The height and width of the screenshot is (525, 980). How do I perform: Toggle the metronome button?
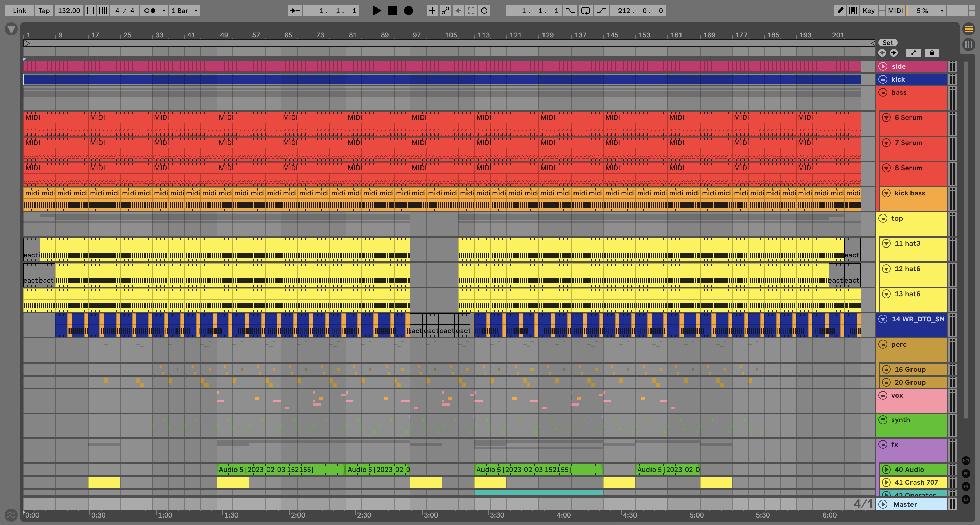(150, 11)
